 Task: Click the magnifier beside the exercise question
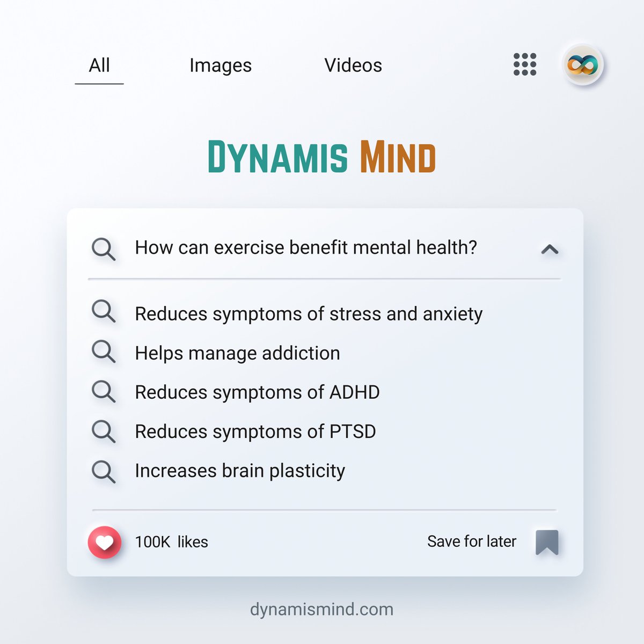(x=103, y=249)
